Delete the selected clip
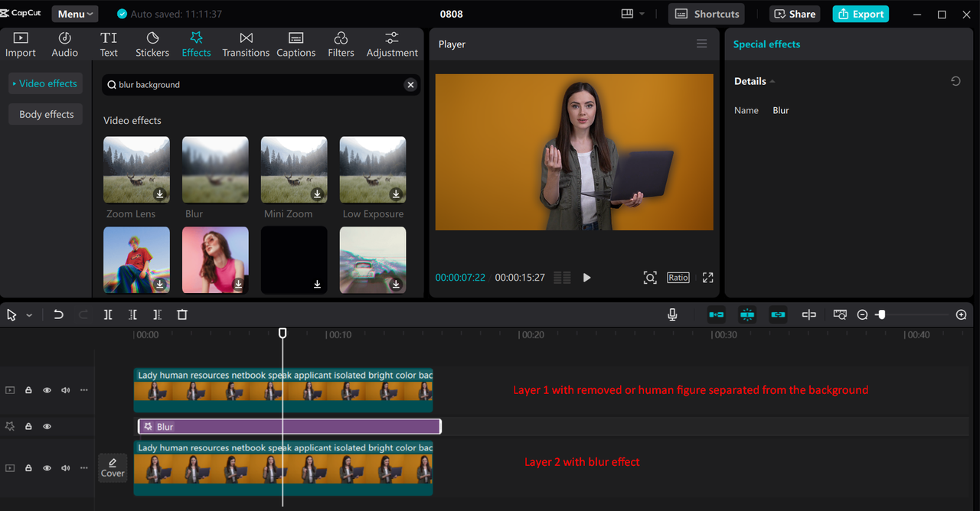Image resolution: width=980 pixels, height=511 pixels. (x=182, y=314)
